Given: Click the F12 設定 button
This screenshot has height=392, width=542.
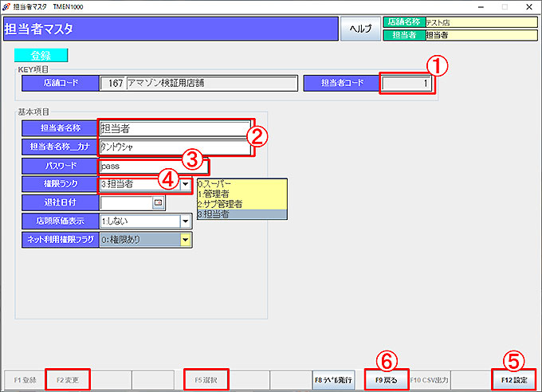Looking at the screenshot, I should 514,380.
